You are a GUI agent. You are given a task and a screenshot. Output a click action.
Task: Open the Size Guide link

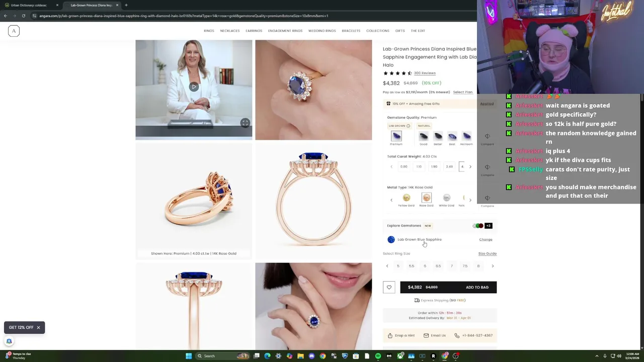(487, 253)
